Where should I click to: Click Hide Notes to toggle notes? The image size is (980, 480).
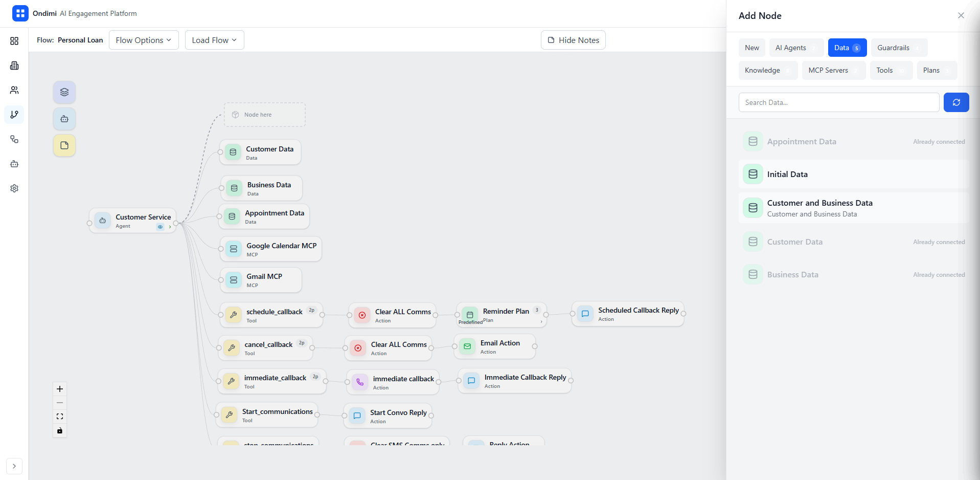point(573,40)
